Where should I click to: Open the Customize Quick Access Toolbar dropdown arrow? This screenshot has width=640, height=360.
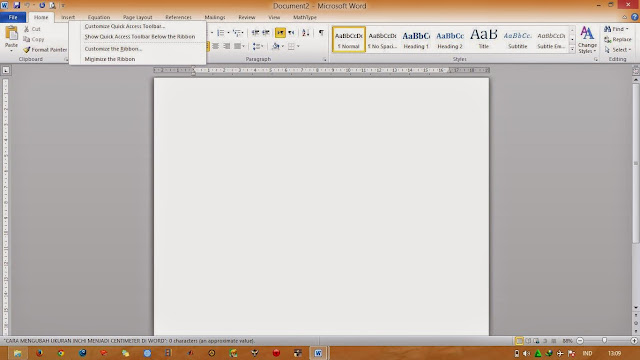63,6
